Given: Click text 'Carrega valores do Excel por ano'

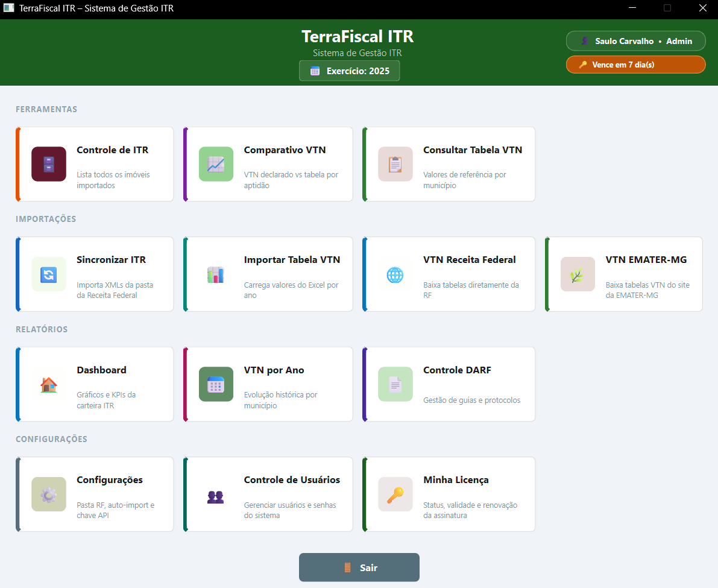Looking at the screenshot, I should (291, 290).
